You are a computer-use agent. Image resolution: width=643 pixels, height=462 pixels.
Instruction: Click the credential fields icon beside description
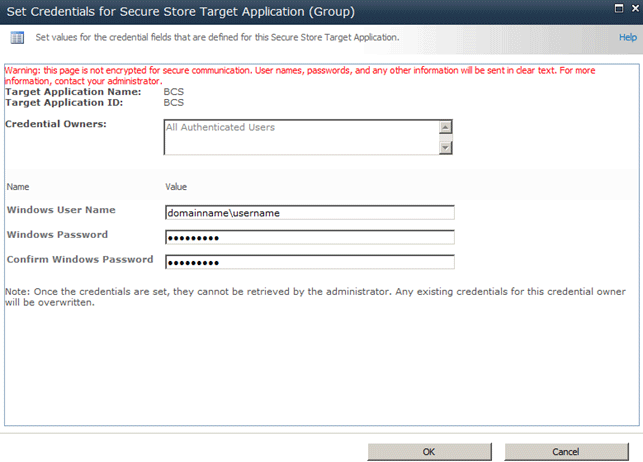(x=17, y=37)
